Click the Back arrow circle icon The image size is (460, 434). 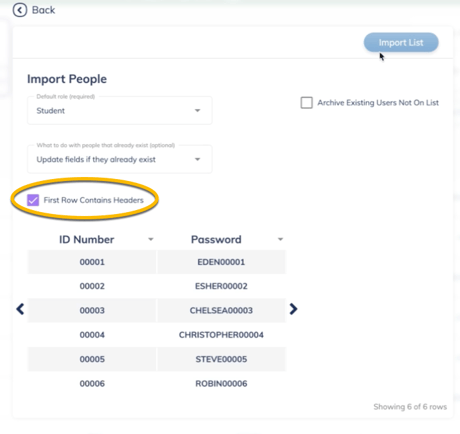[x=20, y=10]
